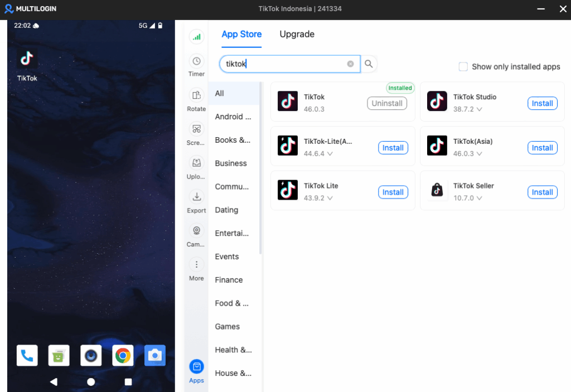
Task: Switch to the Upgrade tab
Action: [x=297, y=34]
